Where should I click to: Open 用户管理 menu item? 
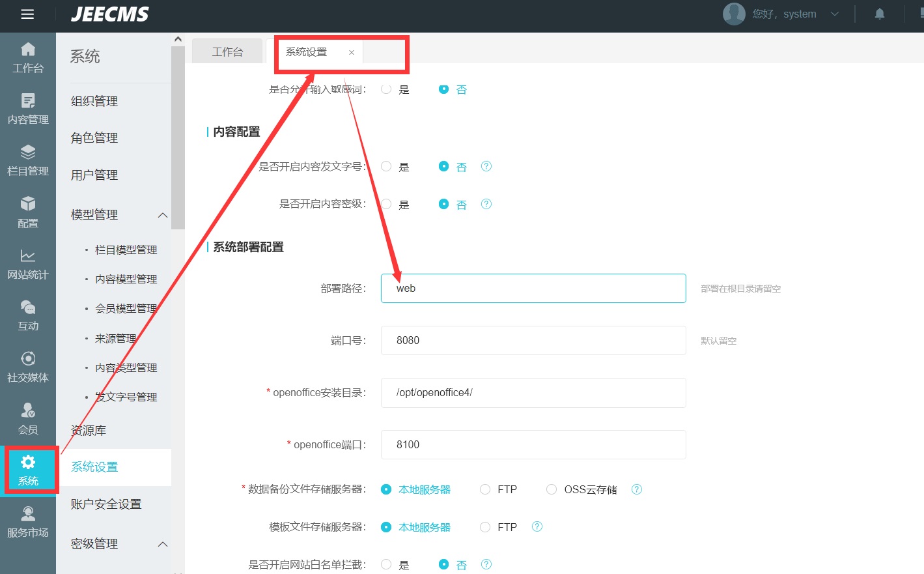click(x=94, y=175)
